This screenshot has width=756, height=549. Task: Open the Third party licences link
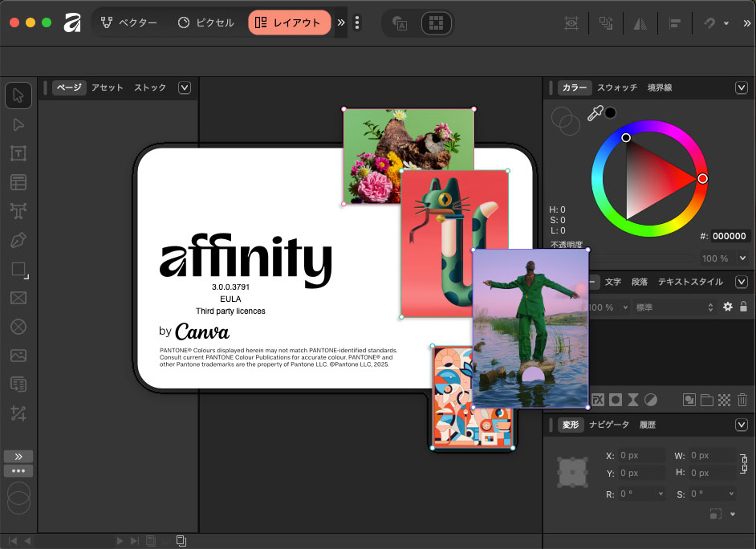[x=230, y=311]
